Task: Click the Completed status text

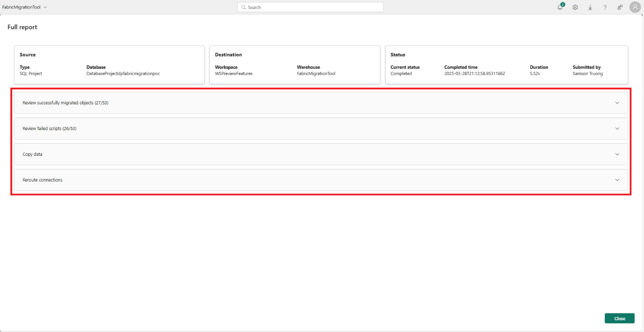Action: point(401,73)
